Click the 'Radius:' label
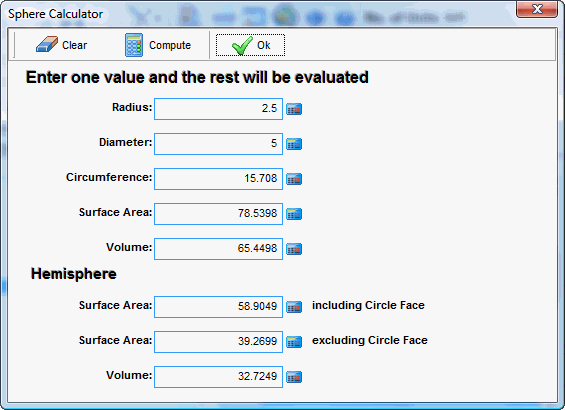The width and height of the screenshot is (565, 410). (x=132, y=107)
